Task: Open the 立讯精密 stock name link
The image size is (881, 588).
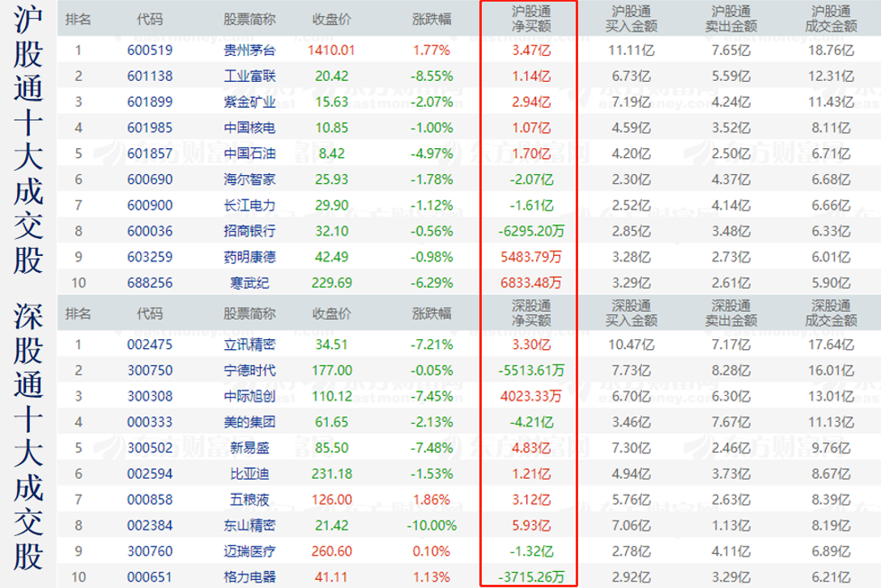Action: click(x=249, y=344)
